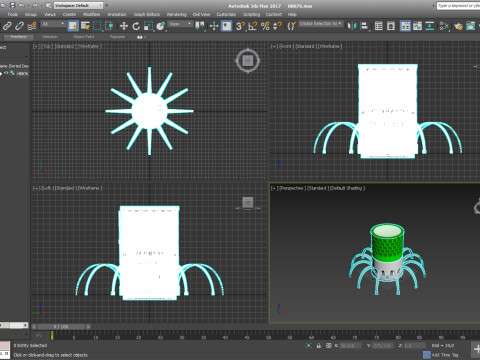Choose the Rectangular Selection Region tool
This screenshot has width=480, height=360.
(97, 26)
